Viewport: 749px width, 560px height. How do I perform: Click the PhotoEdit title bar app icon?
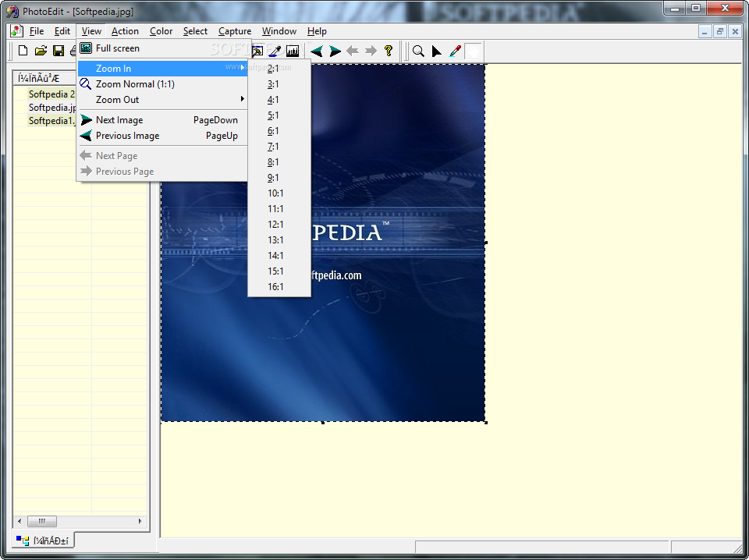[12, 11]
